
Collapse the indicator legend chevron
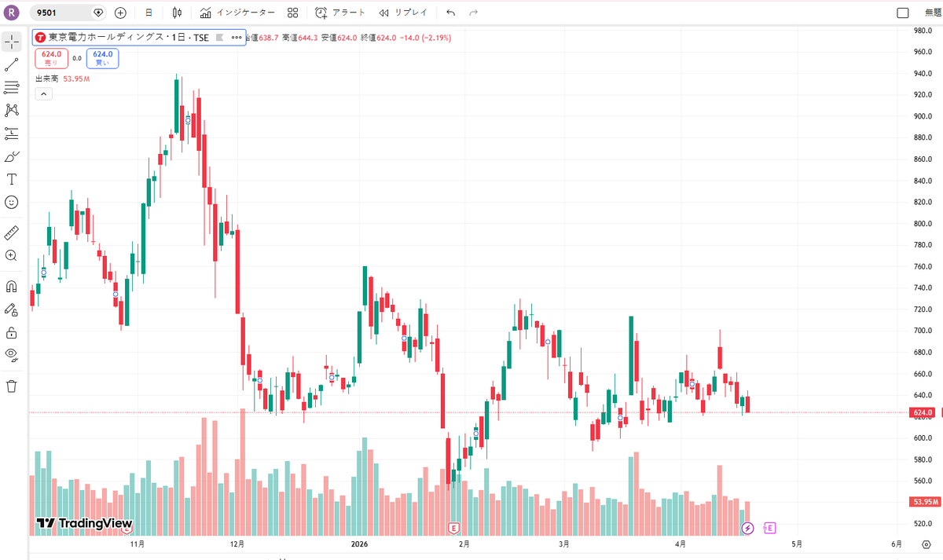click(43, 93)
